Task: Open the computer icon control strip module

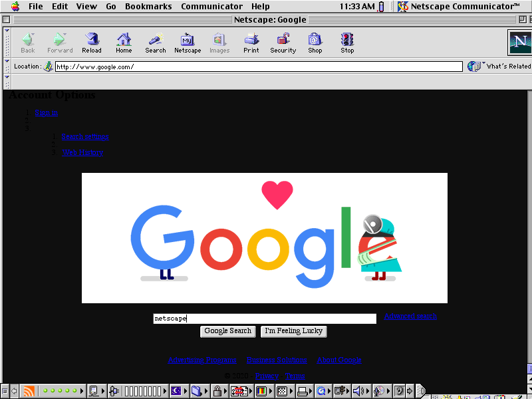Action: click(96, 391)
